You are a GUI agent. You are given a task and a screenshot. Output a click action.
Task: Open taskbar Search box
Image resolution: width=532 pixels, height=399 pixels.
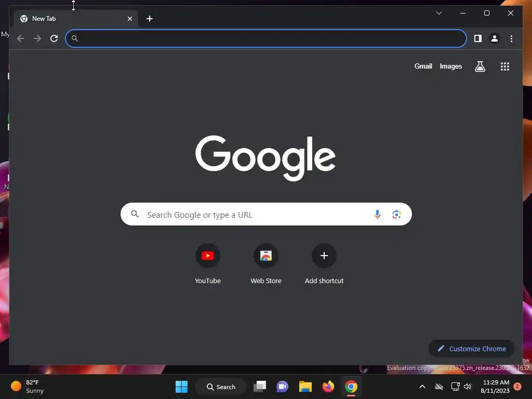point(221,387)
